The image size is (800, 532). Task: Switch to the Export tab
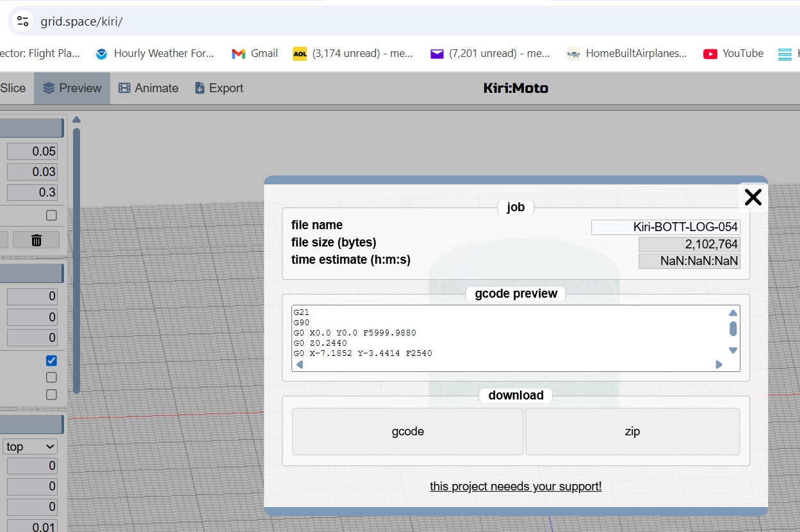(x=219, y=88)
